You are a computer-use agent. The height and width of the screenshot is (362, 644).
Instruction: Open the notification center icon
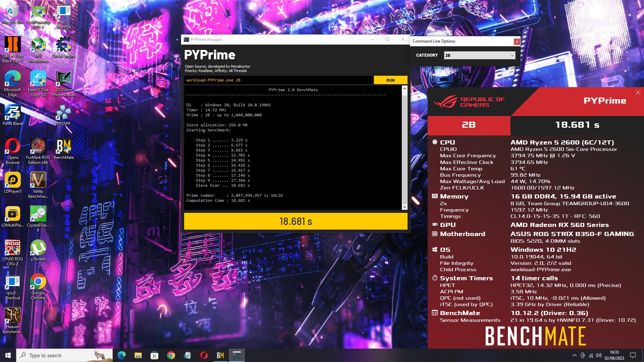[633, 355]
